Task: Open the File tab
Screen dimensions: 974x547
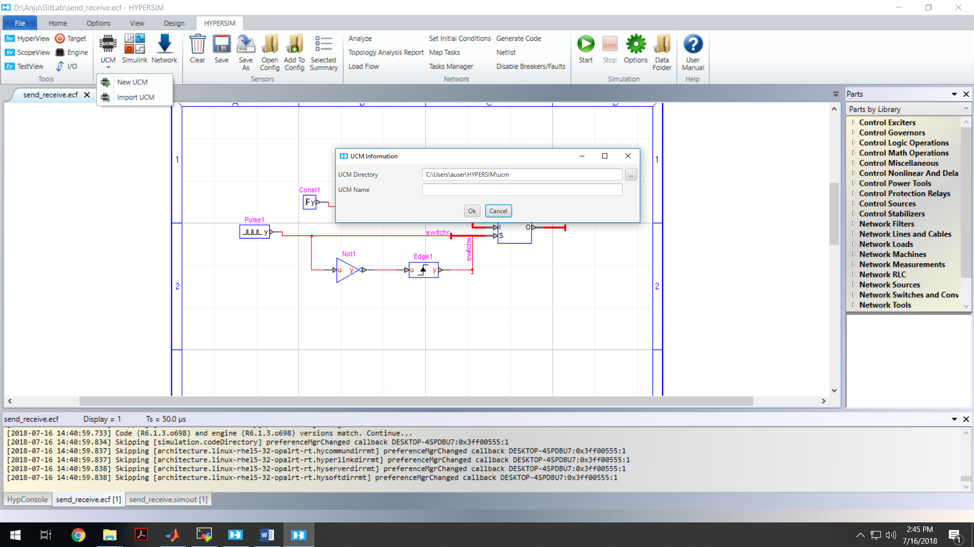Action: point(20,23)
